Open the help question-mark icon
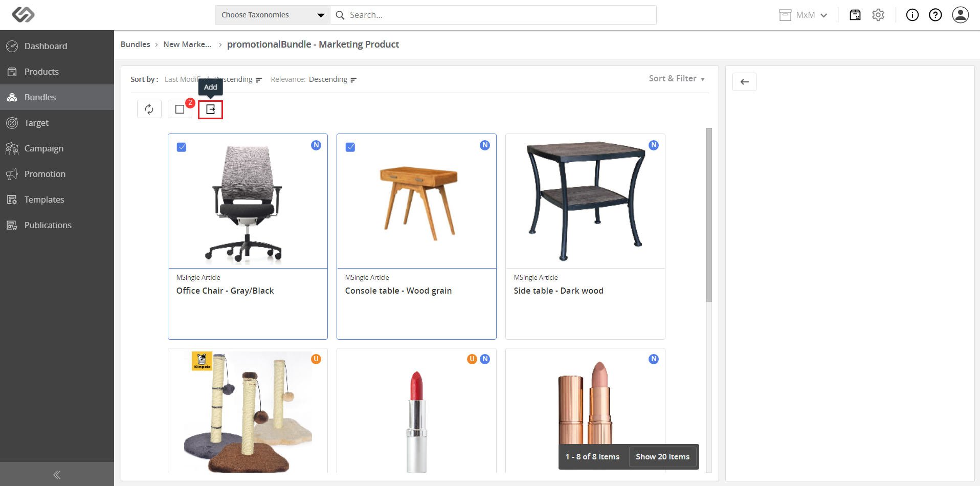This screenshot has width=980, height=486. pyautogui.click(x=936, y=15)
